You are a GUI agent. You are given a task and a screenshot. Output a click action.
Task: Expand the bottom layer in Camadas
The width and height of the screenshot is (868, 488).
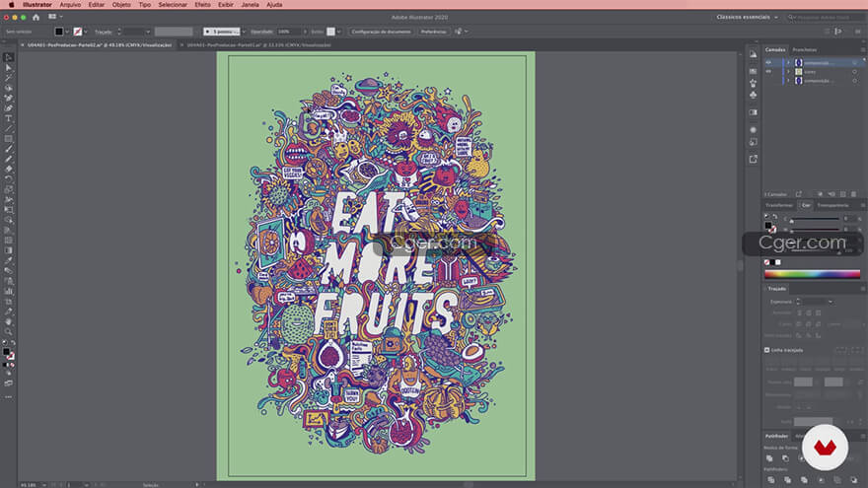[788, 81]
